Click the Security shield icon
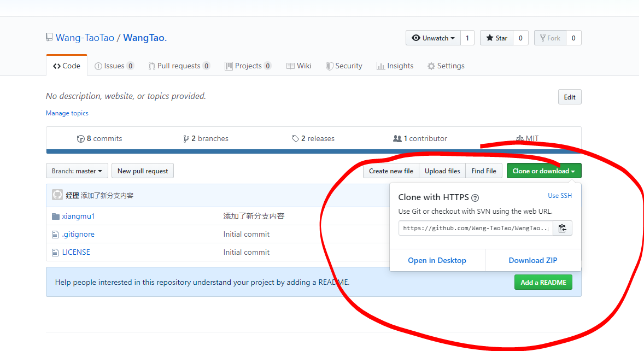This screenshot has width=644, height=351. pyautogui.click(x=329, y=66)
